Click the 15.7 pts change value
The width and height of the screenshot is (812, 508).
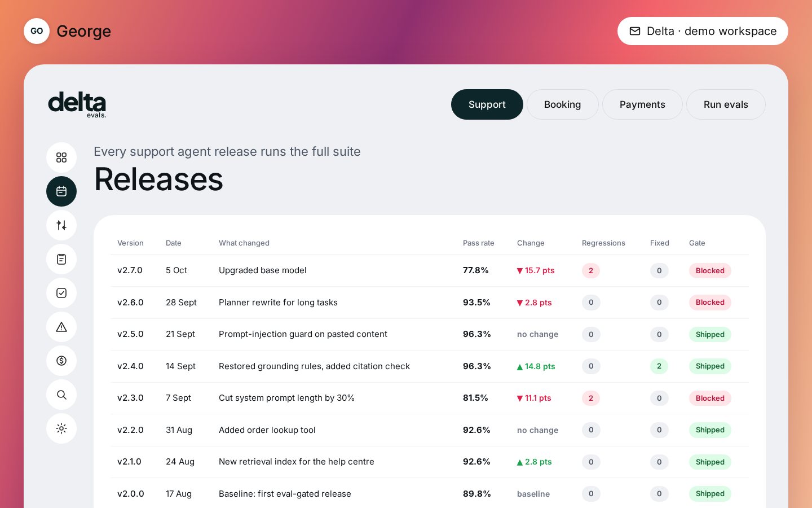click(x=536, y=270)
